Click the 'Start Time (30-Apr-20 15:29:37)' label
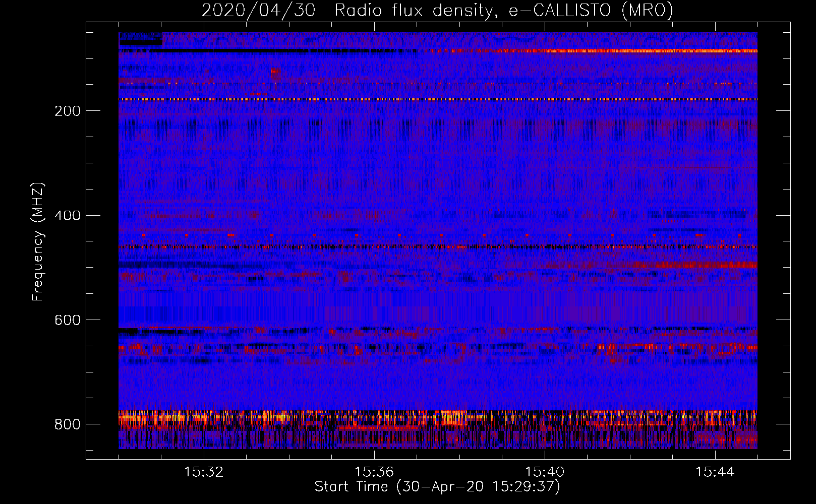 pos(437,487)
